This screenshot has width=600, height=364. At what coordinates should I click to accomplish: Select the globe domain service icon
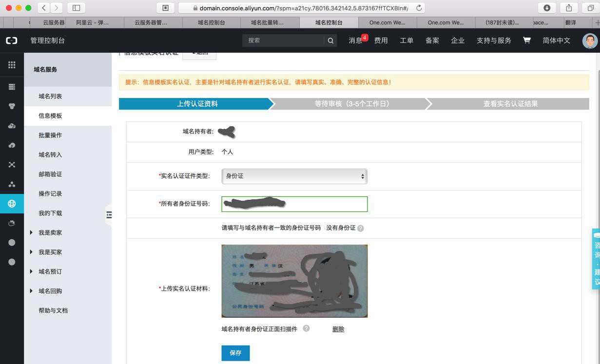[x=12, y=204]
